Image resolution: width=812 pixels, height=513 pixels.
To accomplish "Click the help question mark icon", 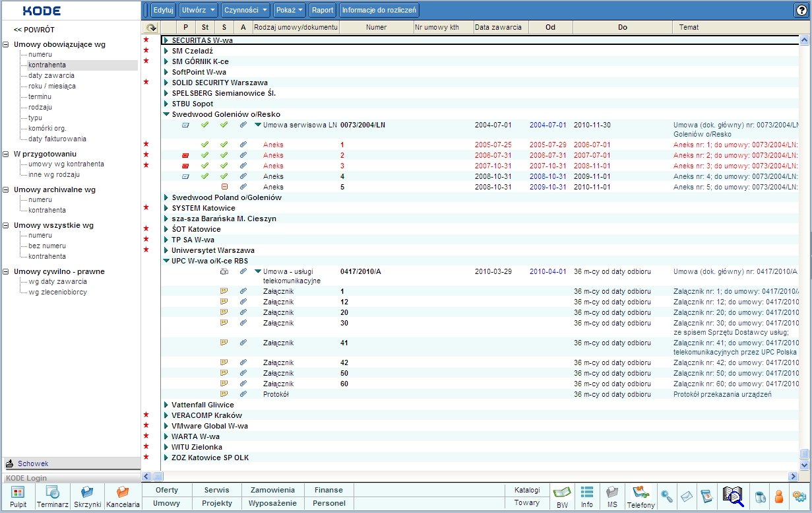I will click(801, 10).
